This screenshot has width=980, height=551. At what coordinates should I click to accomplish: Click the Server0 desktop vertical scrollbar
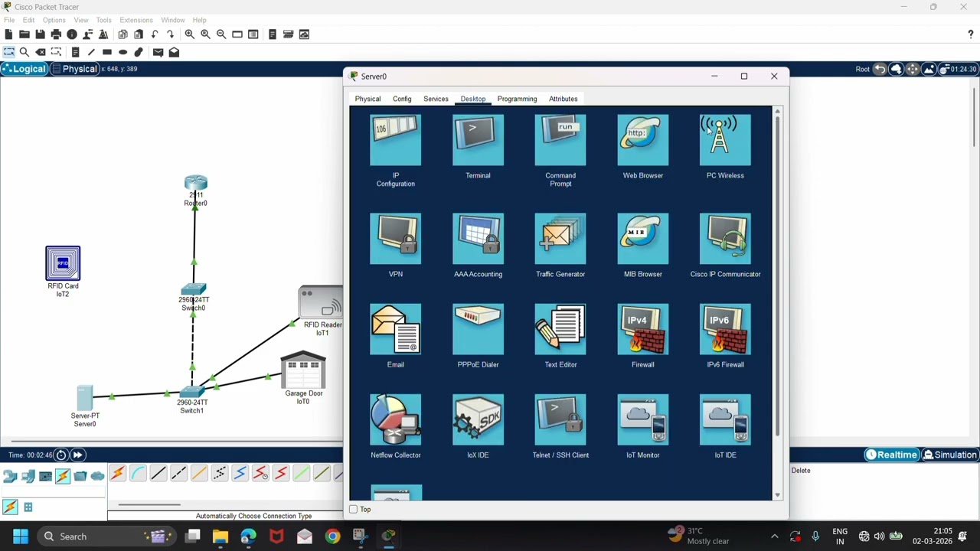(x=777, y=277)
